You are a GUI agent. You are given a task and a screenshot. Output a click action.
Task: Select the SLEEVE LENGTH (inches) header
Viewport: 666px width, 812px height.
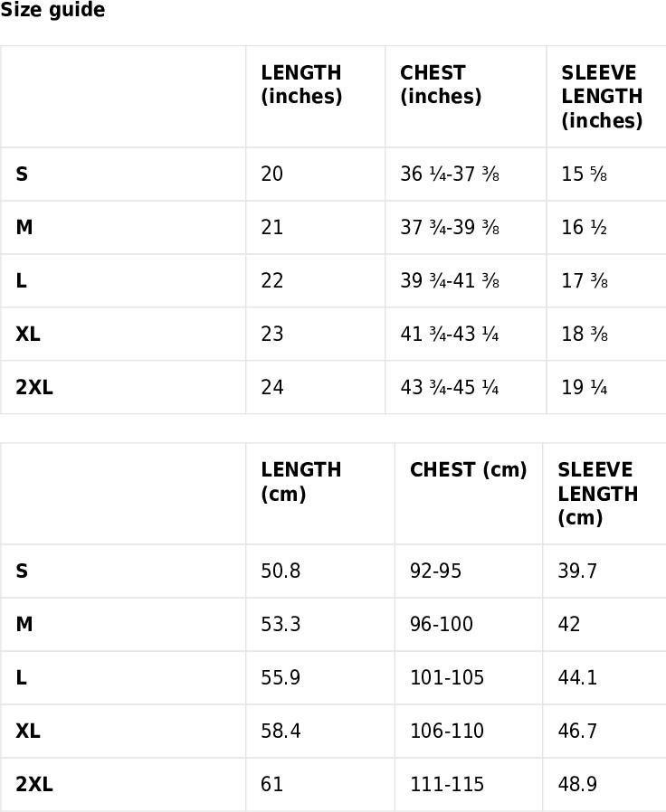tap(602, 97)
